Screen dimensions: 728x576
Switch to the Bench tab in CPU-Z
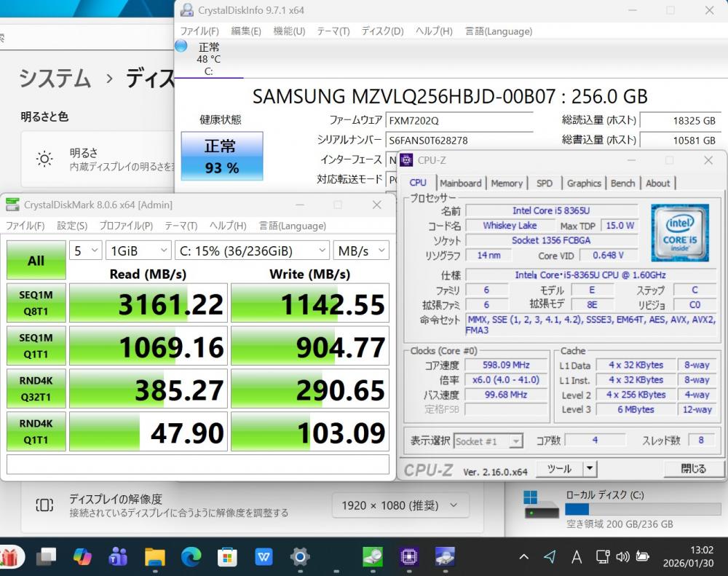[622, 184]
